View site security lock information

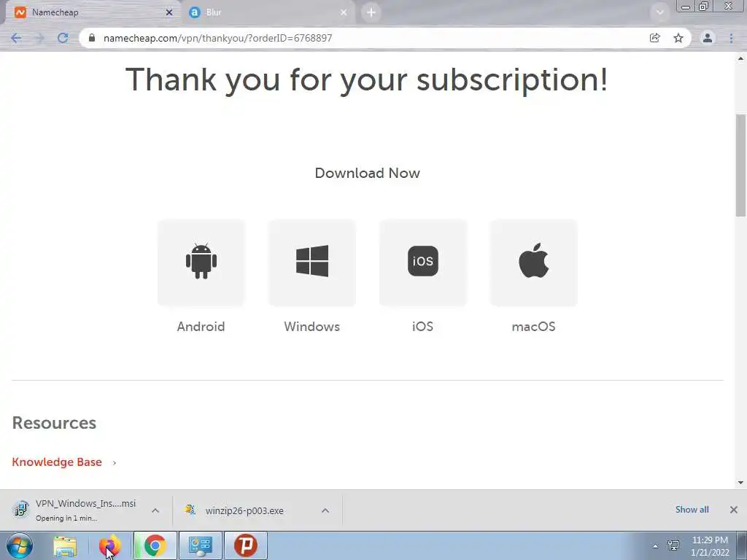pyautogui.click(x=92, y=38)
